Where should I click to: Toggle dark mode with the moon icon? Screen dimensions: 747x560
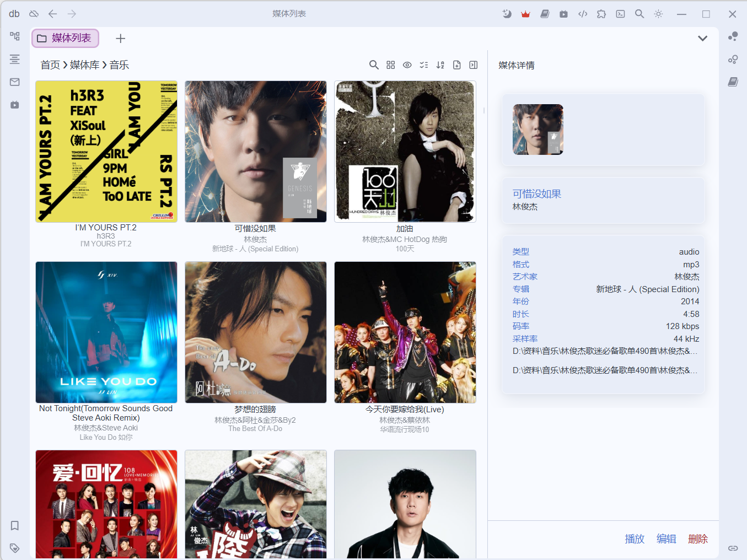tap(507, 14)
